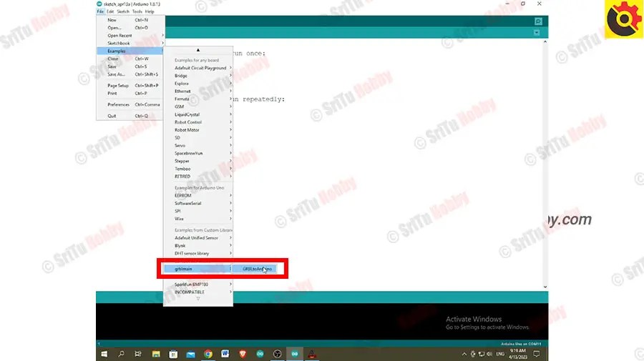Expand Robot Motor examples
Screen dimensions: 644x361
tap(198, 130)
